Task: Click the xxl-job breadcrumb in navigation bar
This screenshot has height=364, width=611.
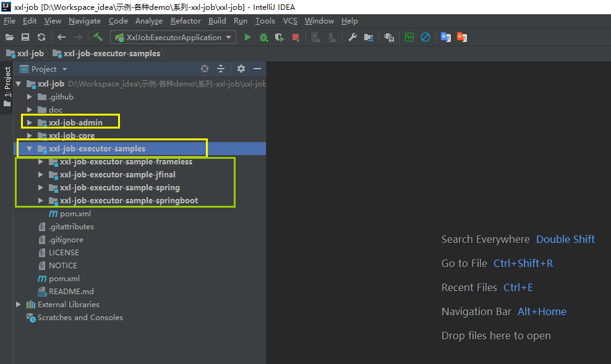Action: pyautogui.click(x=25, y=53)
